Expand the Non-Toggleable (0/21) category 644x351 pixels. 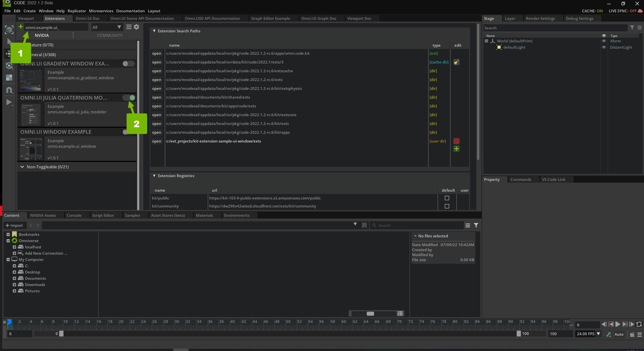point(22,167)
